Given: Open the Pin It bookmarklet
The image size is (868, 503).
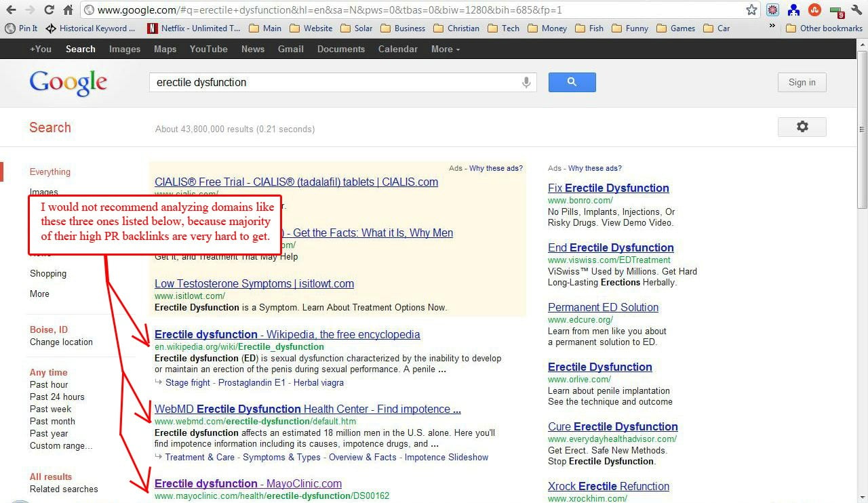Looking at the screenshot, I should [22, 28].
